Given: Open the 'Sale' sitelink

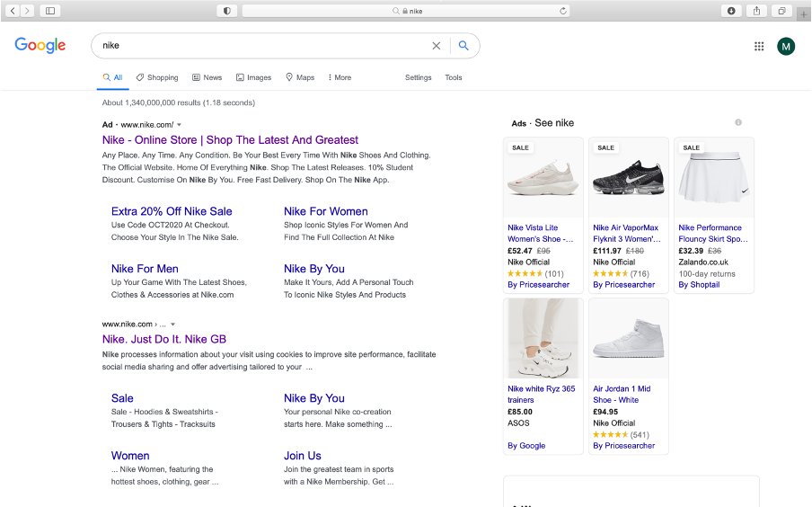Looking at the screenshot, I should tap(122, 398).
